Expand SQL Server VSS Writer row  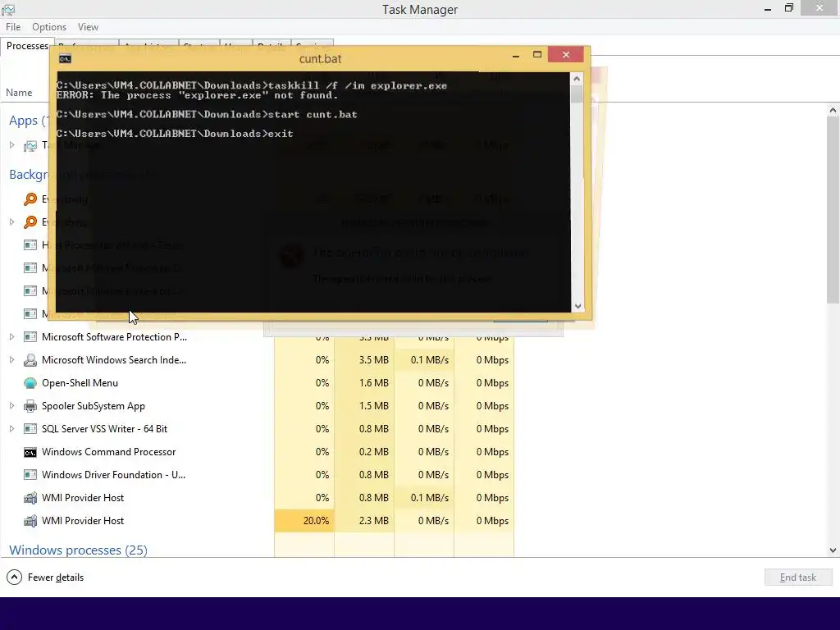11,429
